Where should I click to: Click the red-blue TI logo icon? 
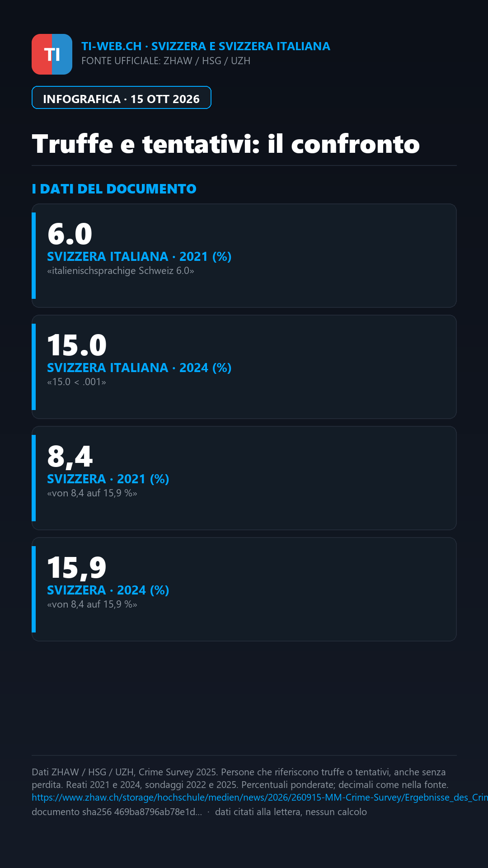coord(52,54)
